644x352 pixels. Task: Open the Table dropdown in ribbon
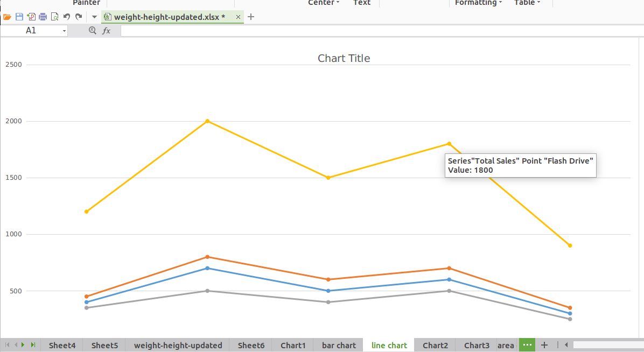point(527,3)
